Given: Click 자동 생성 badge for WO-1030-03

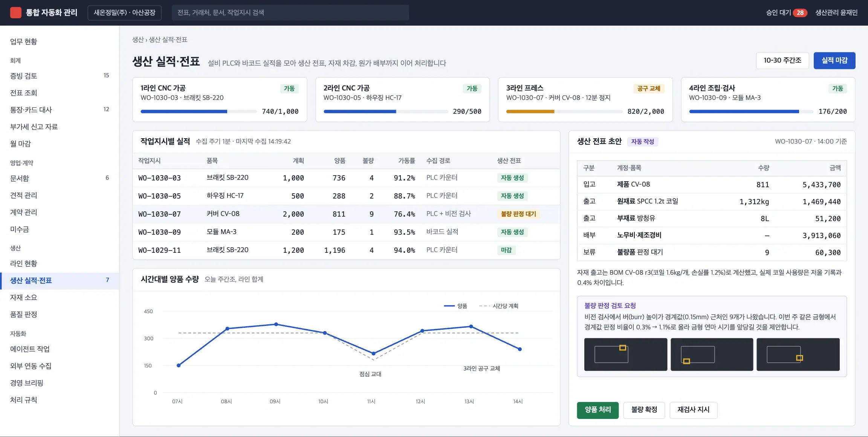Looking at the screenshot, I should [x=512, y=178].
